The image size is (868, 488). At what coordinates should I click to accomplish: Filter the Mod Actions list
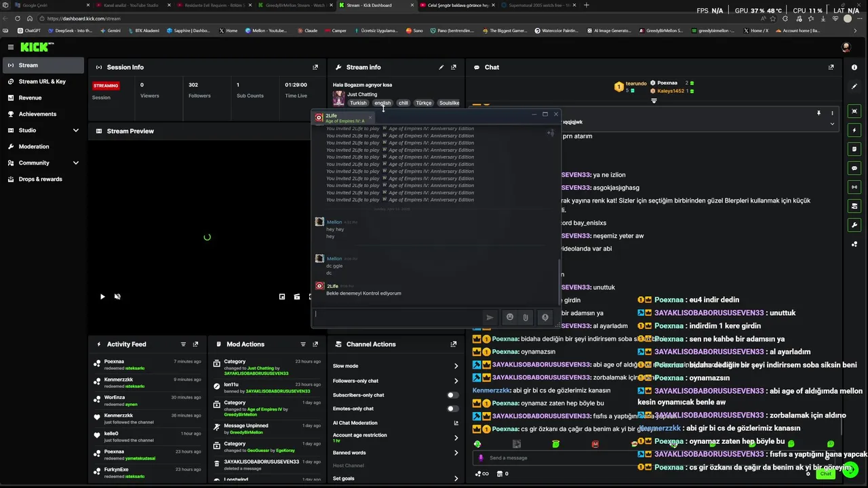(303, 344)
